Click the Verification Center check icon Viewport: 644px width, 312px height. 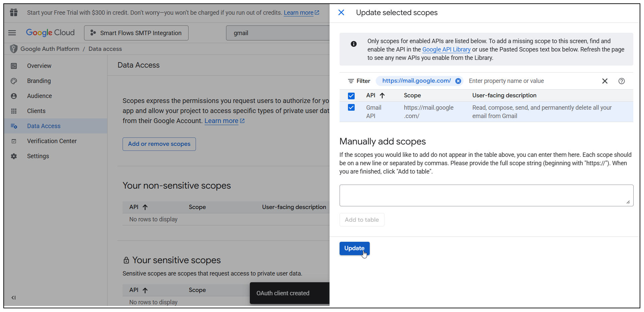[14, 141]
